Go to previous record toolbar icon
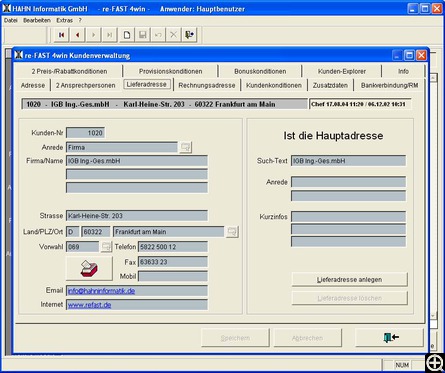The height and width of the screenshot is (373, 445). [77, 35]
